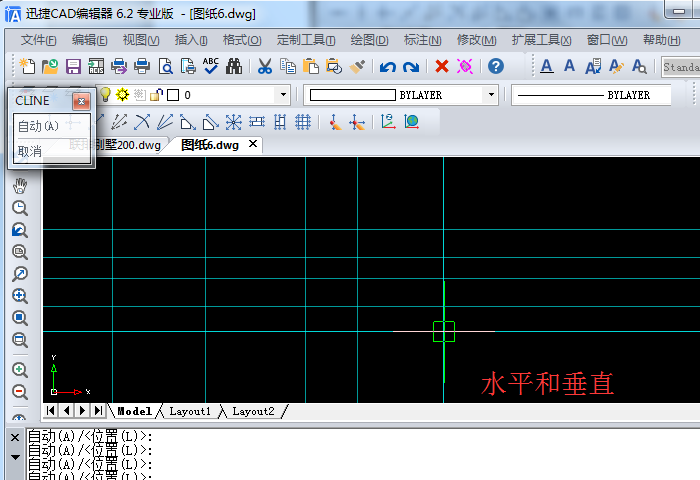Redo the last undone action
The height and width of the screenshot is (480, 700).
coord(411,67)
